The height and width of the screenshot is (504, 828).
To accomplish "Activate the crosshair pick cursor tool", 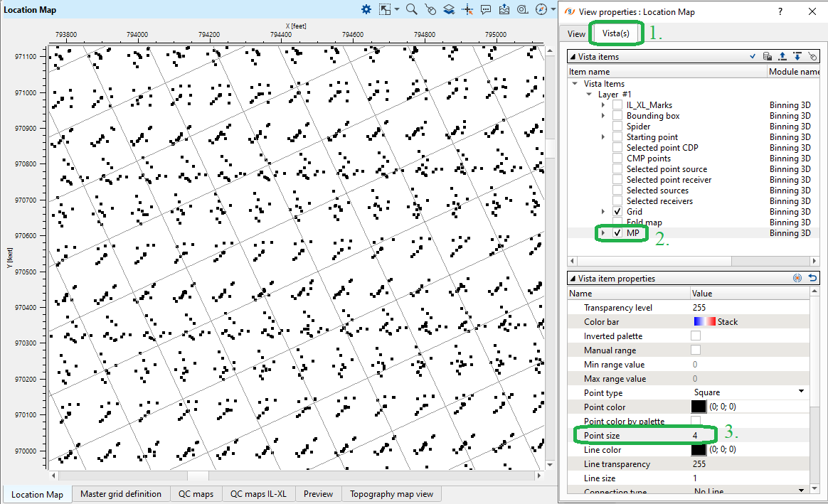I will (x=467, y=9).
